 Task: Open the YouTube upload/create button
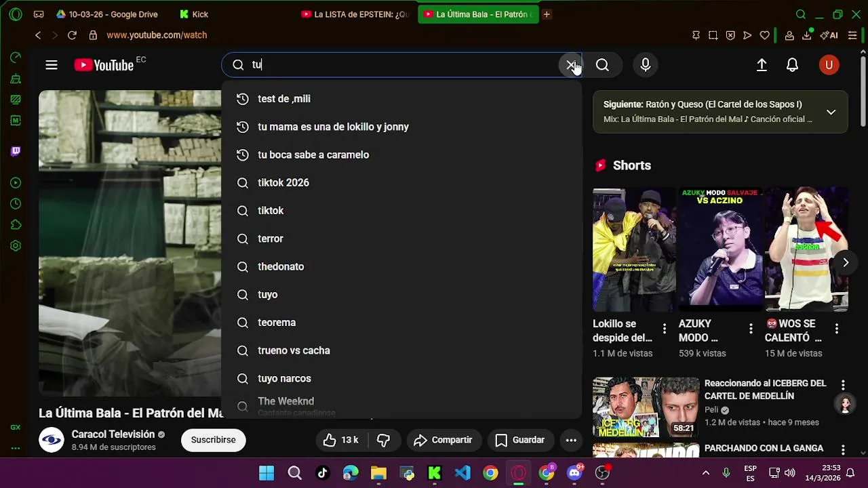pyautogui.click(x=762, y=65)
